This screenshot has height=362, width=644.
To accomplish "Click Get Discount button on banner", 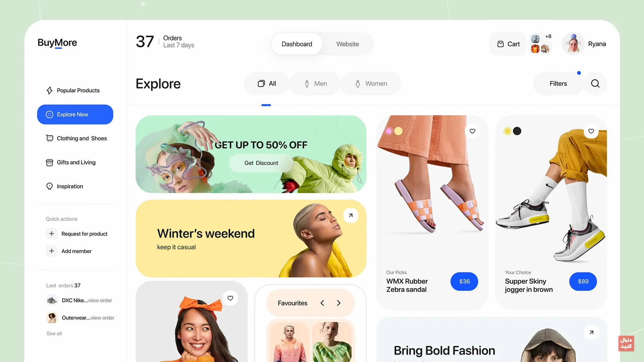I will 261,163.
